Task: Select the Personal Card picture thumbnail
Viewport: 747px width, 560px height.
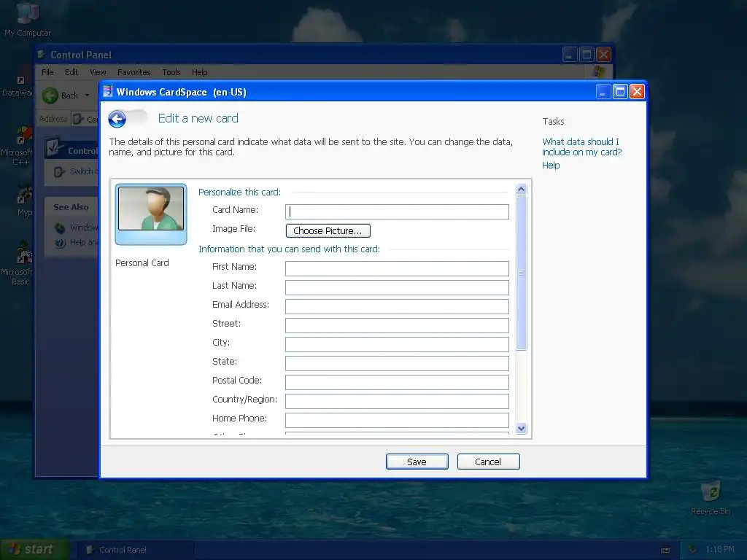Action: pyautogui.click(x=151, y=214)
